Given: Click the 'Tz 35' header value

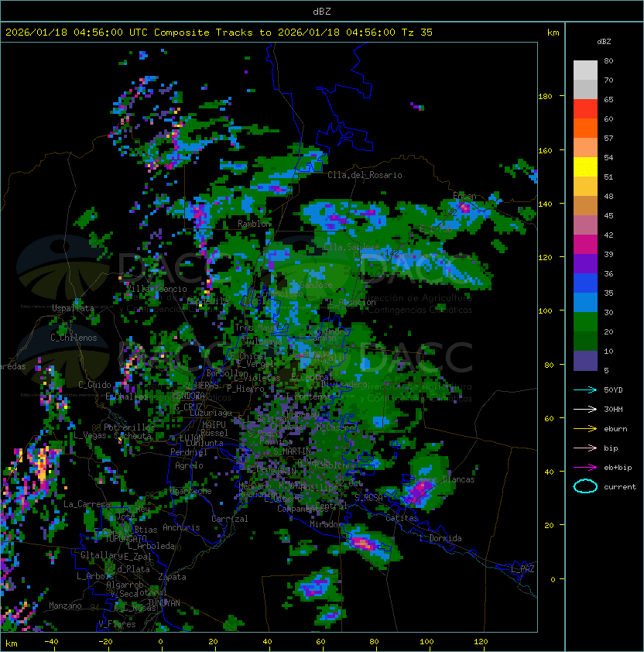Looking at the screenshot, I should pos(417,33).
